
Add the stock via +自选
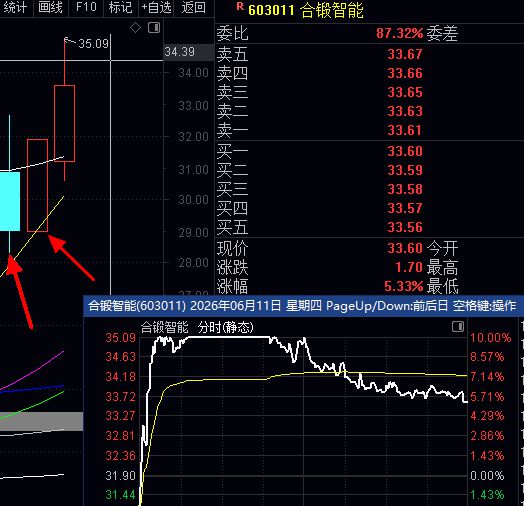pos(156,7)
